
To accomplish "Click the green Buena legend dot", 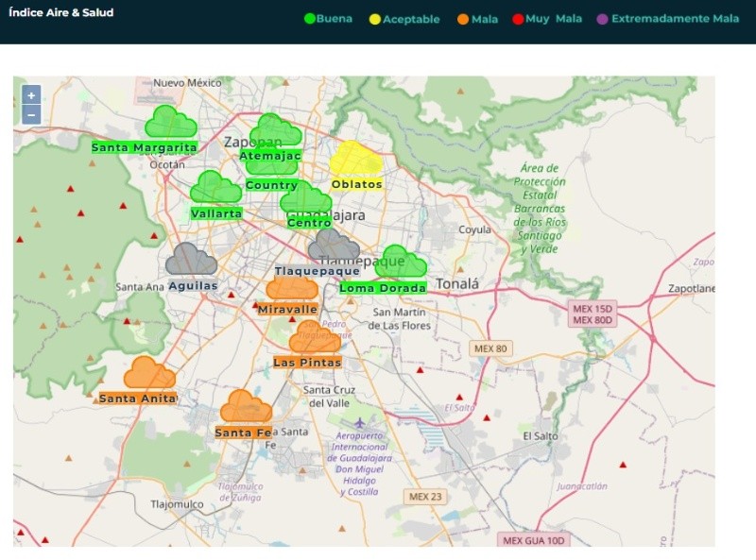I will click(309, 19).
